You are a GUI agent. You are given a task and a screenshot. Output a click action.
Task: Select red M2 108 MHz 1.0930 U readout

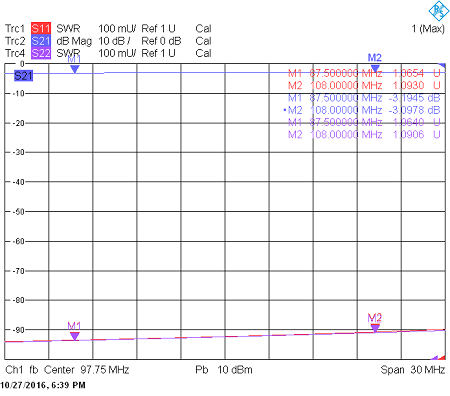click(364, 85)
